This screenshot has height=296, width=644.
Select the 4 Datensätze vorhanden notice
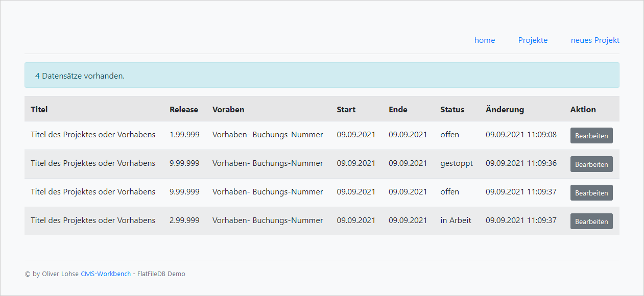(x=79, y=75)
